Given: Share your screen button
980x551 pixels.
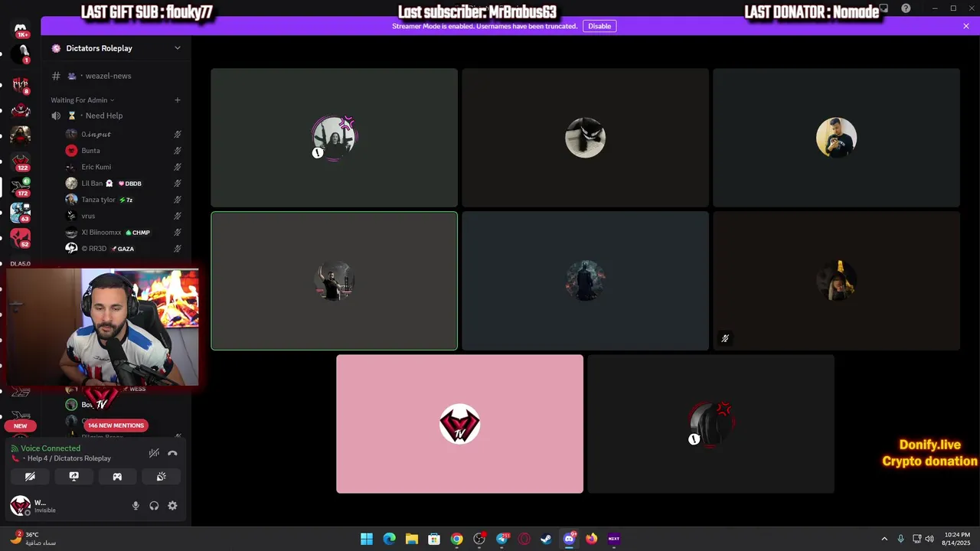Looking at the screenshot, I should point(73,476).
